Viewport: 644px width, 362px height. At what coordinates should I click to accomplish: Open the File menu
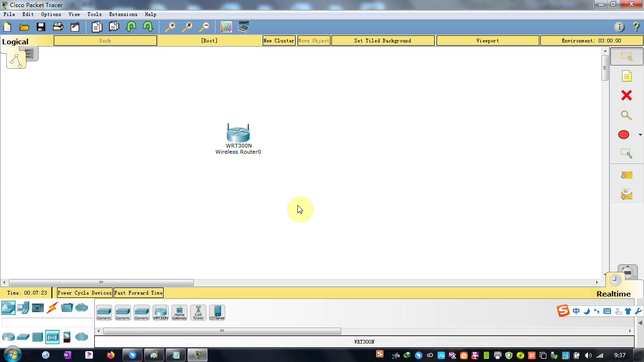9,14
